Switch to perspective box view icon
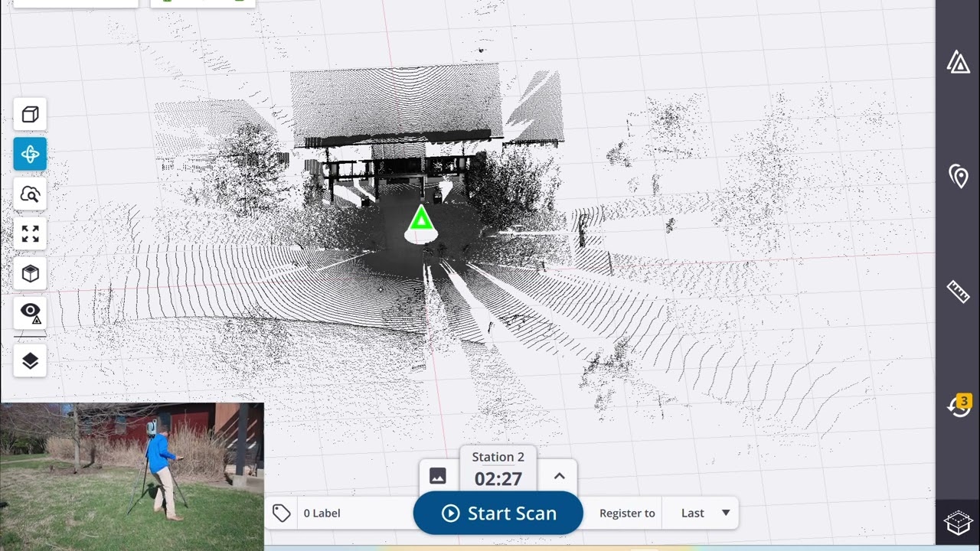The width and height of the screenshot is (980, 551). pos(30,115)
